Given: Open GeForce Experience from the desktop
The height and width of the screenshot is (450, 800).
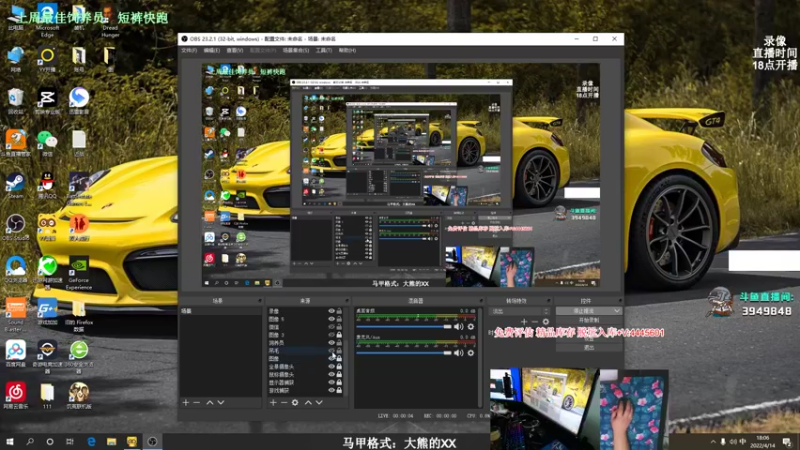Looking at the screenshot, I should click(79, 273).
